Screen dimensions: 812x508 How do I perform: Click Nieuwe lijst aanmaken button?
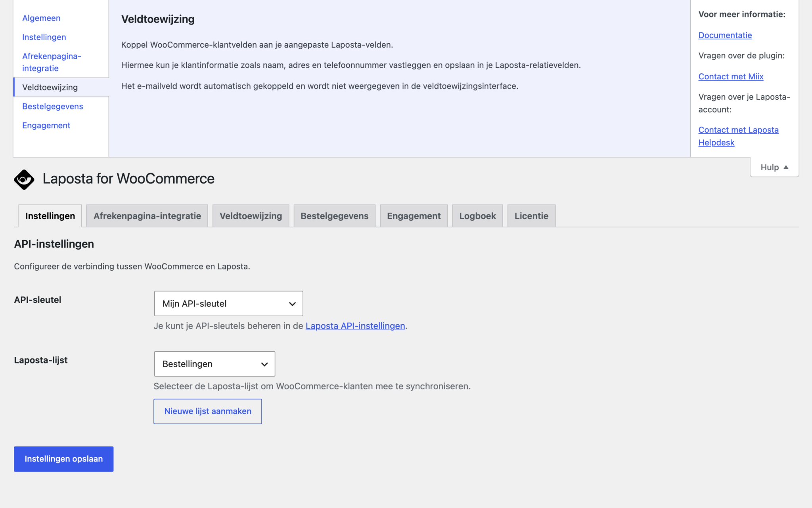pyautogui.click(x=208, y=411)
